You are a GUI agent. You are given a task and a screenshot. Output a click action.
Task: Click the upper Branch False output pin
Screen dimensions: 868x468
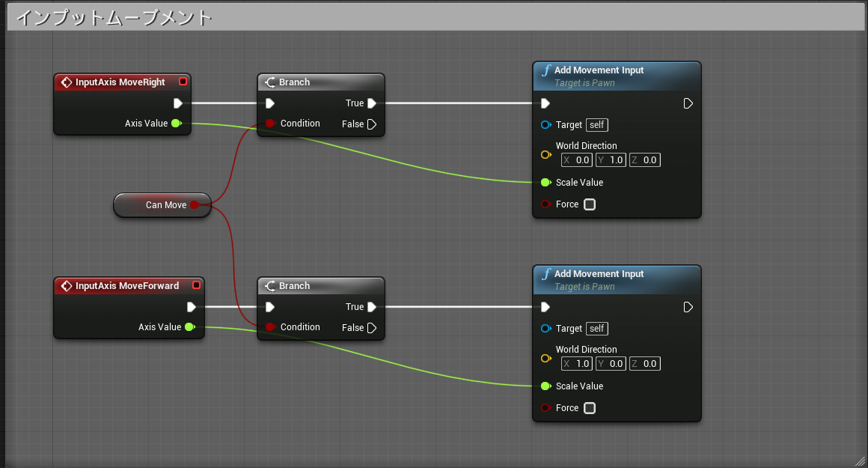pyautogui.click(x=372, y=124)
